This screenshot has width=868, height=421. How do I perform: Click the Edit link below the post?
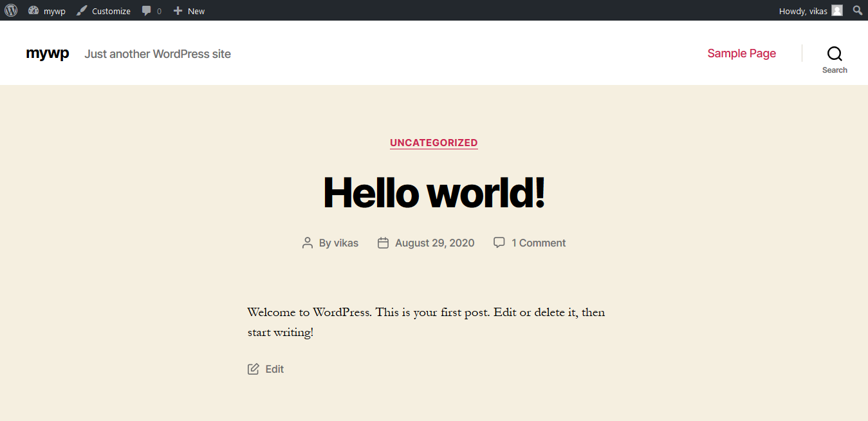point(275,369)
